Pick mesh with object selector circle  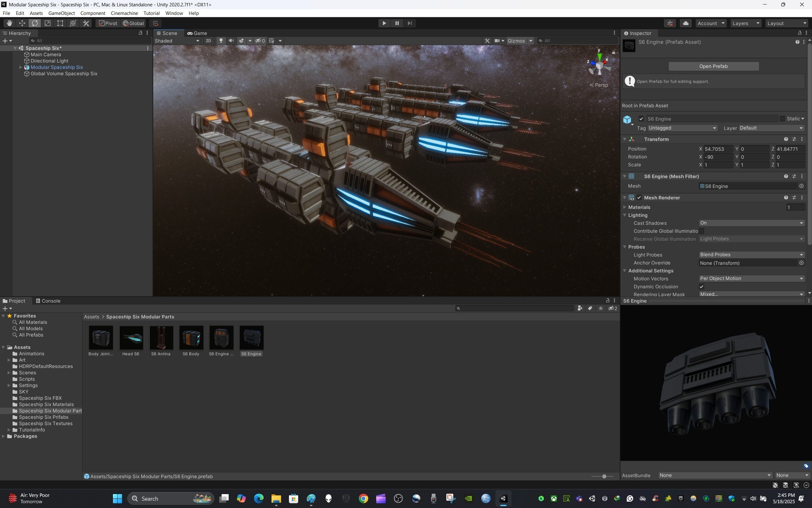click(801, 186)
